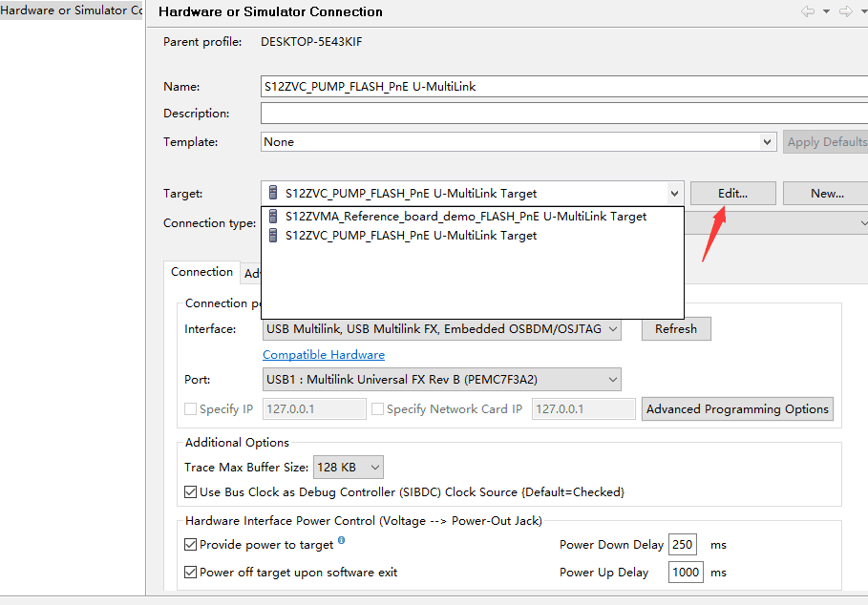Click into the Description text field
Viewport: 868px width, 605px height.
[563, 114]
